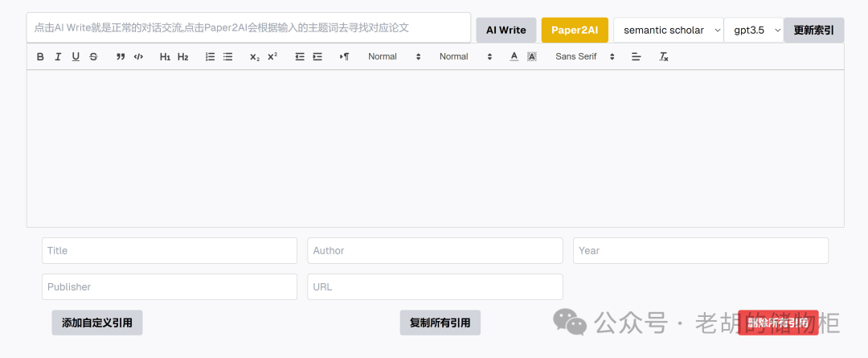The width and height of the screenshot is (868, 358).
Task: Focus the Title input field
Action: 170,250
